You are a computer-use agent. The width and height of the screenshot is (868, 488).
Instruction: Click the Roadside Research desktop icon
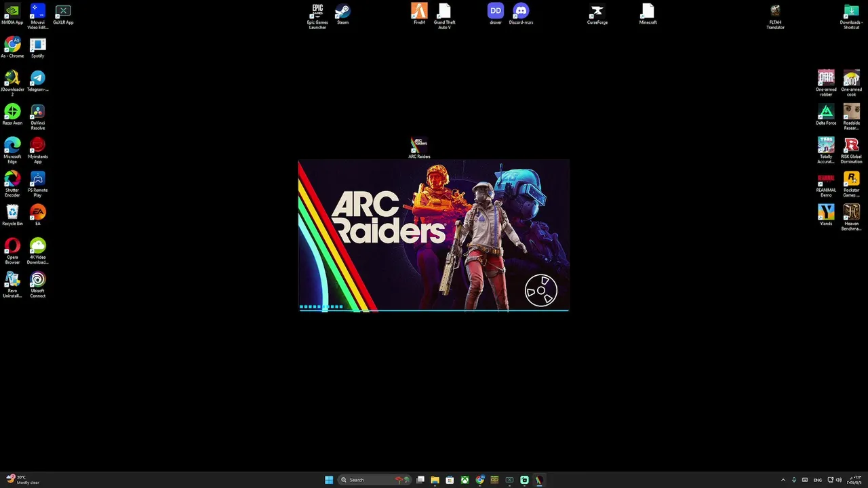tap(851, 117)
